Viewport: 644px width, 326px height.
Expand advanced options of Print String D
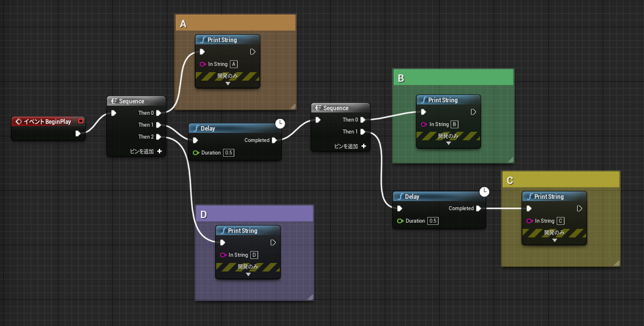pyautogui.click(x=248, y=274)
